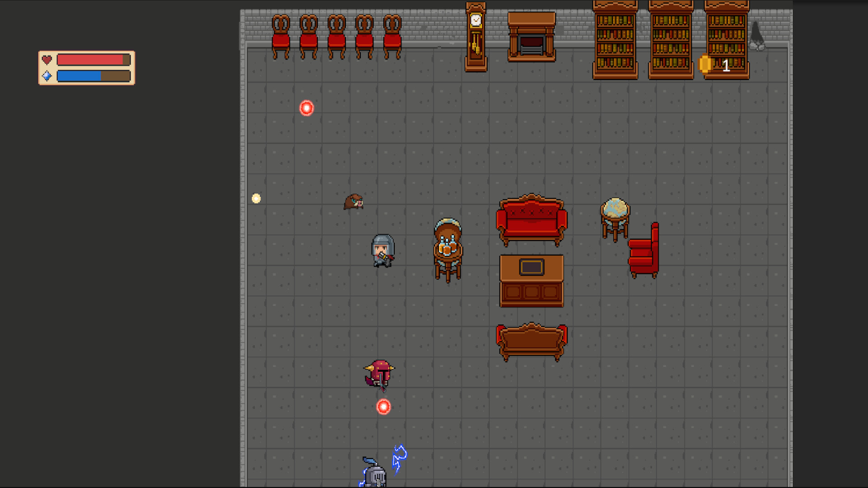Click the glowing red orb projectile near the top
The width and height of the screenshot is (868, 488).
(x=307, y=108)
